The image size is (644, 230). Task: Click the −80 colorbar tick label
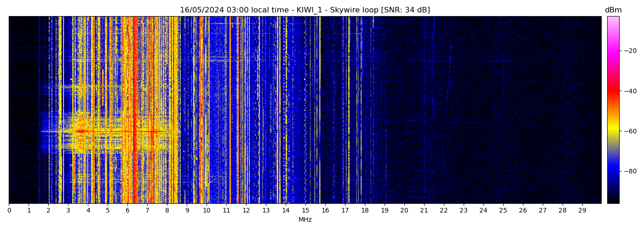pos(629,171)
